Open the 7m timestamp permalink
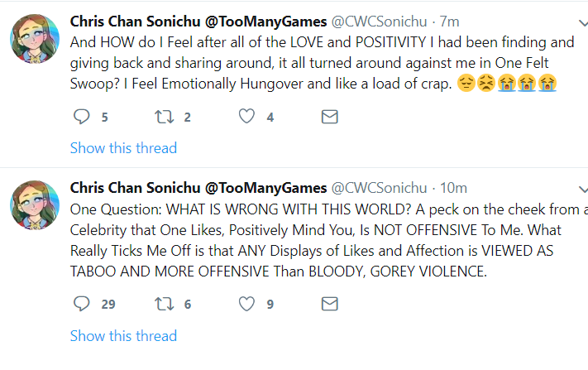The width and height of the screenshot is (588, 370). [x=449, y=22]
